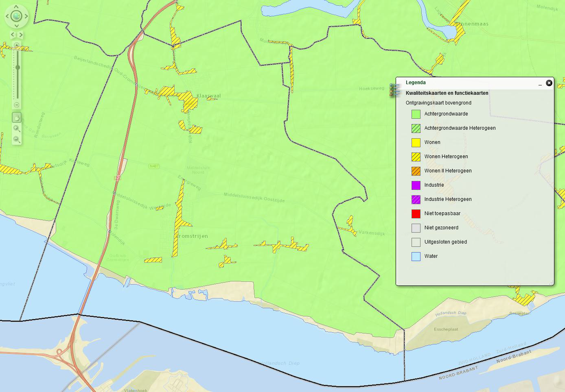Close the Legenda panel
This screenshot has height=392, width=565.
[x=549, y=83]
